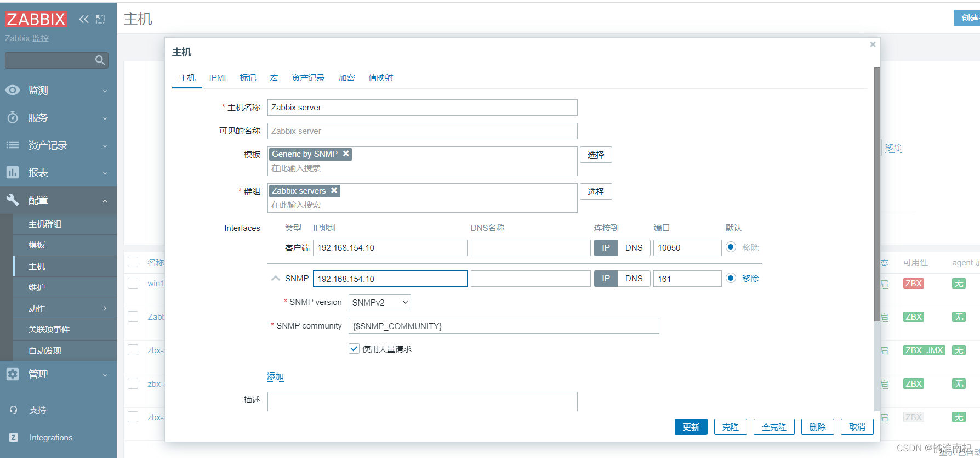Click the sidebar hide/kiosk icon
980x458 pixels.
tap(100, 19)
